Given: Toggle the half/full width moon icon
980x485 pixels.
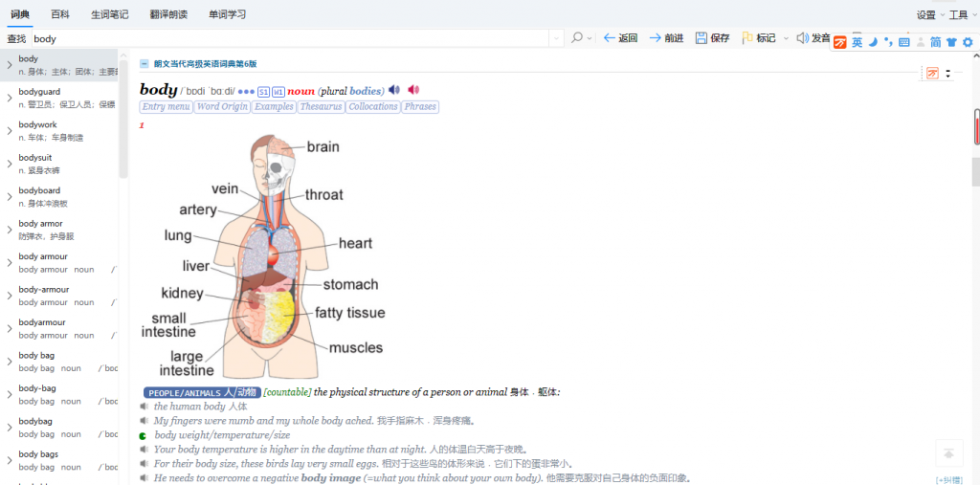Looking at the screenshot, I should [x=875, y=42].
